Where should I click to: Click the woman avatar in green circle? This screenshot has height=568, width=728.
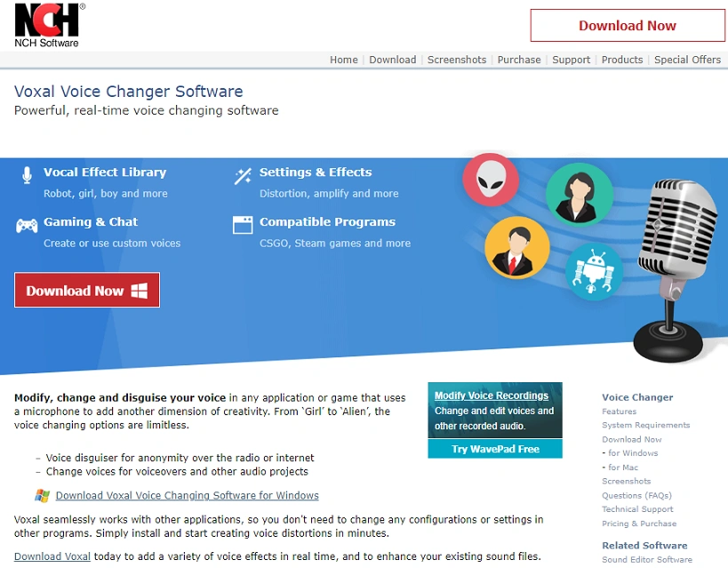(x=579, y=195)
